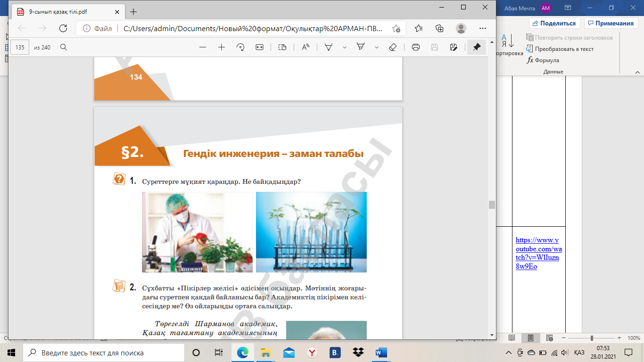Select the PDF Draw pen tool
The width and height of the screenshot is (644, 362).
pyautogui.click(x=329, y=47)
